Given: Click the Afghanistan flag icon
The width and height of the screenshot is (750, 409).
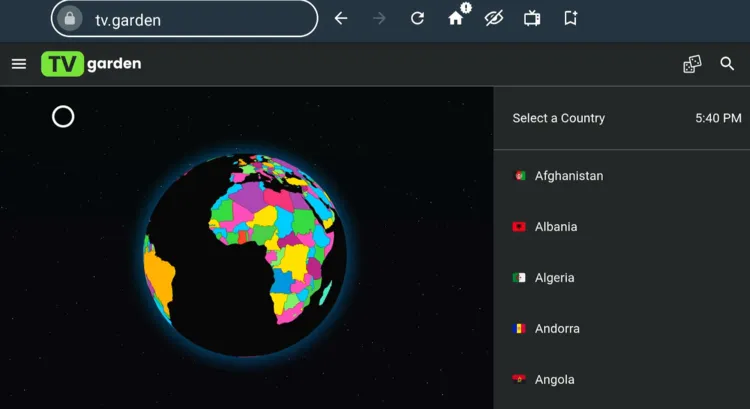Looking at the screenshot, I should point(519,176).
